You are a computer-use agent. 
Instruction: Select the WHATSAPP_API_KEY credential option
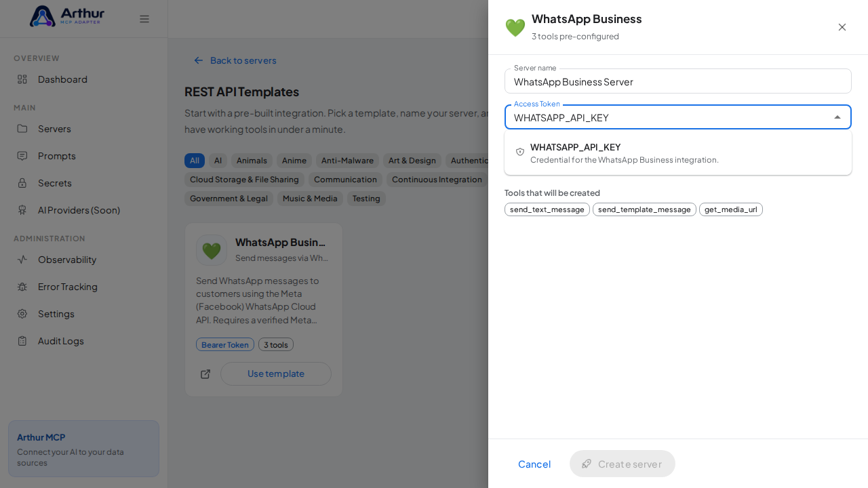[678, 152]
